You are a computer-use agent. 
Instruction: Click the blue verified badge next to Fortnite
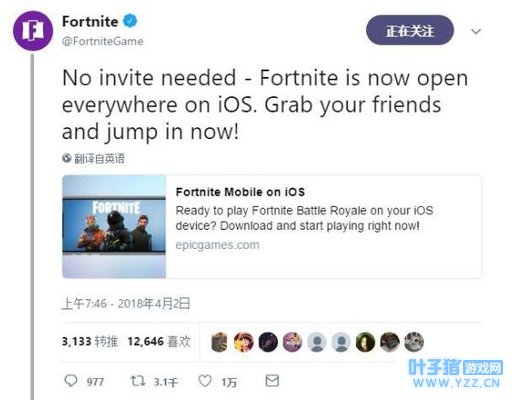click(x=130, y=21)
